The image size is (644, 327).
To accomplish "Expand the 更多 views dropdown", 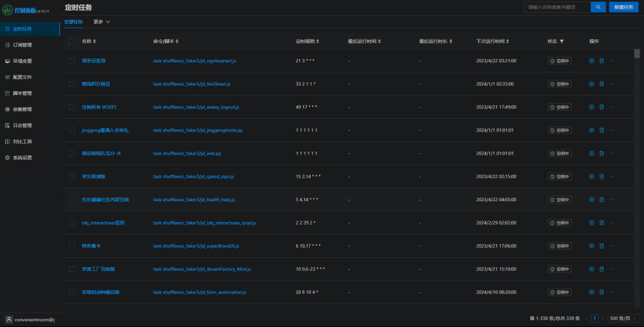I will 101,21.
